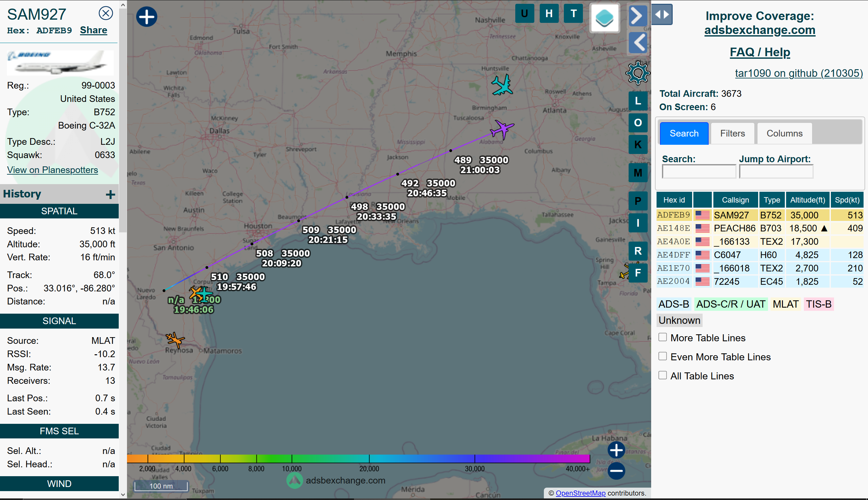
Task: Click the ADS-C/R / UAT legend label
Action: click(x=730, y=304)
